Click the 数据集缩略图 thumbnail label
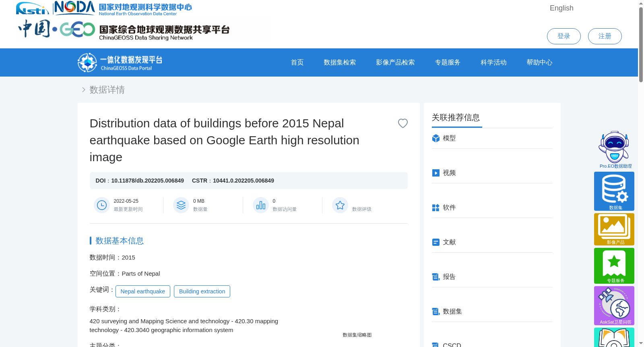 (x=357, y=335)
